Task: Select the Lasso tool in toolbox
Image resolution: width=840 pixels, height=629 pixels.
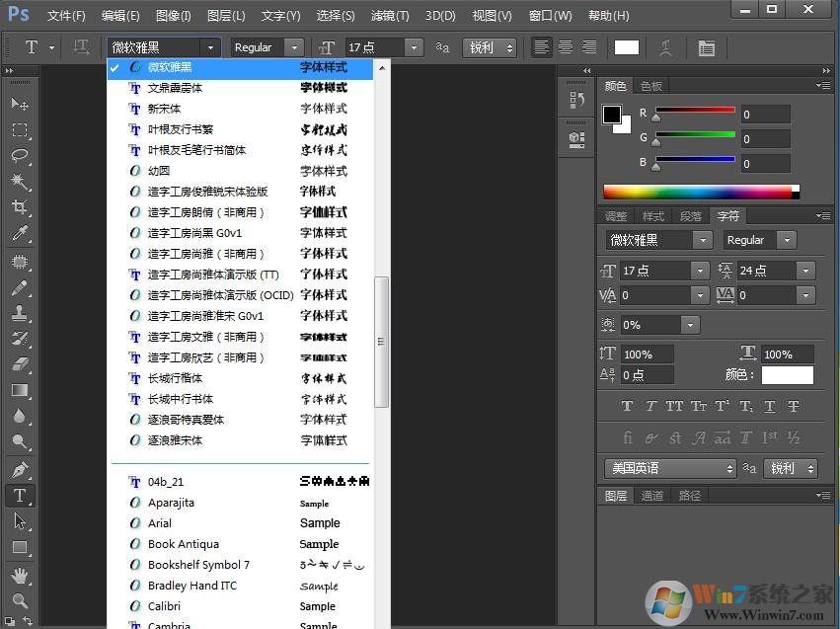Action: [20, 156]
